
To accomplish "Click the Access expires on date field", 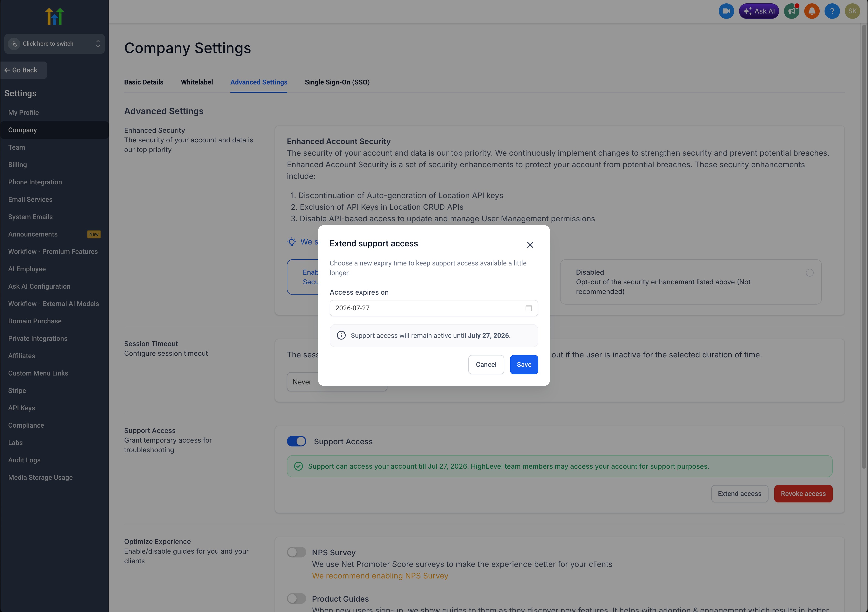I will coord(427,308).
